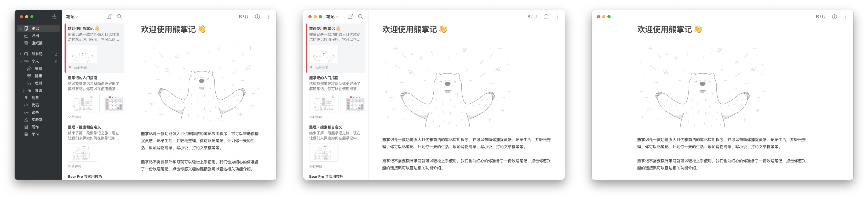Click info icon in middle window toolbar
The height and width of the screenshot is (199, 868).
coord(546,17)
